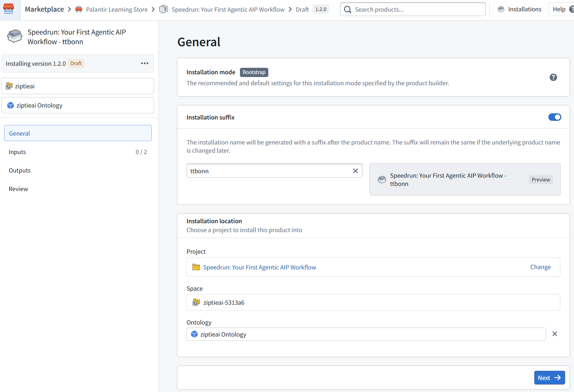Click the Marketplace storefront icon
This screenshot has width=574, height=392.
9,9
